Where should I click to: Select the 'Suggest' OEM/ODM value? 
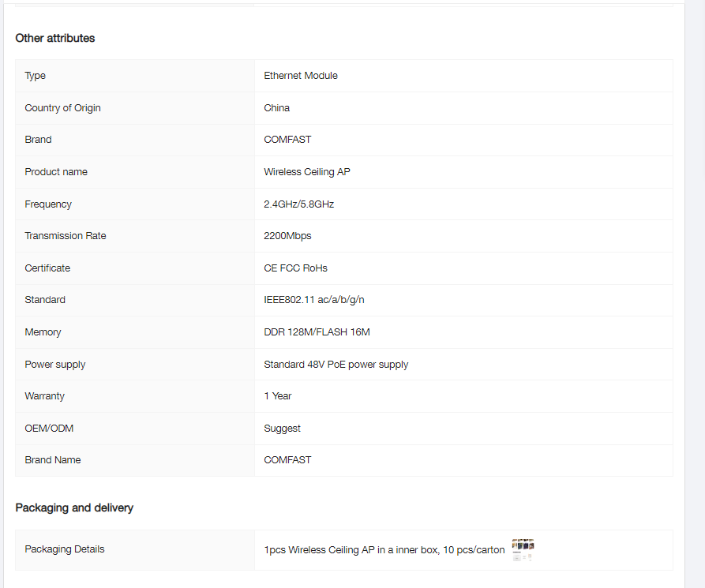coord(283,428)
